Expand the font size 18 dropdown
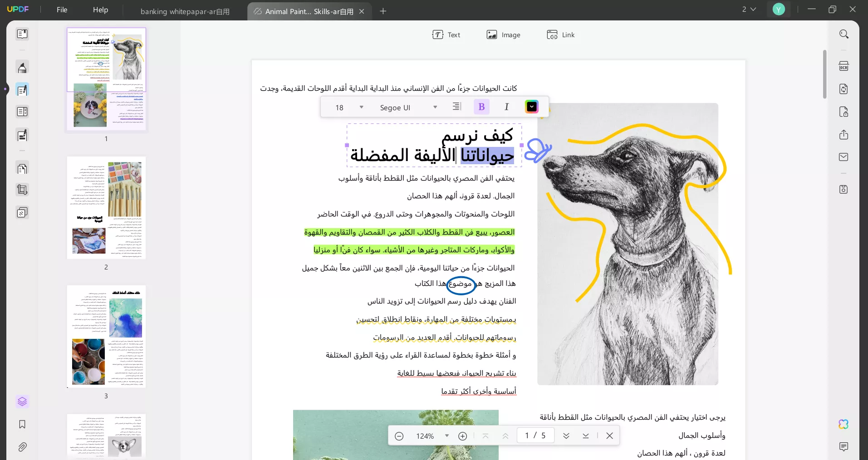The width and height of the screenshot is (868, 460). [x=347, y=107]
